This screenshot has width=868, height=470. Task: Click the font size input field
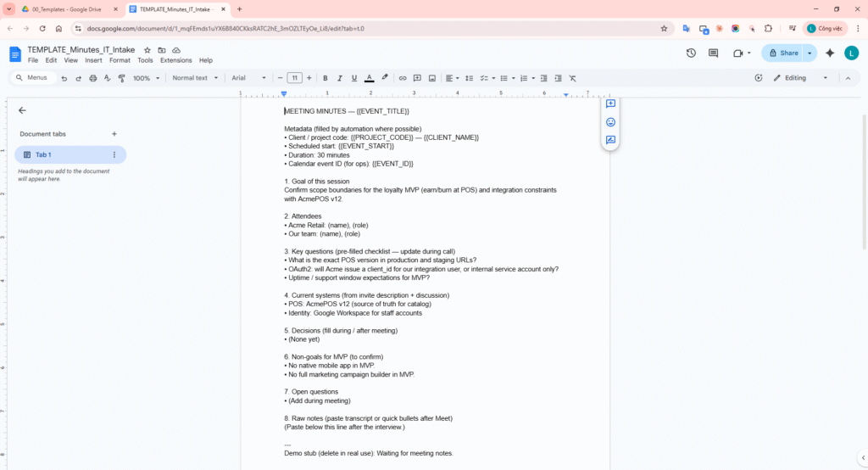pos(295,78)
